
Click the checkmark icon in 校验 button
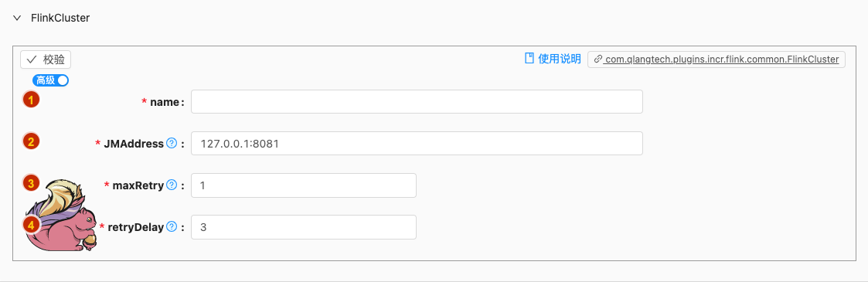tap(32, 59)
